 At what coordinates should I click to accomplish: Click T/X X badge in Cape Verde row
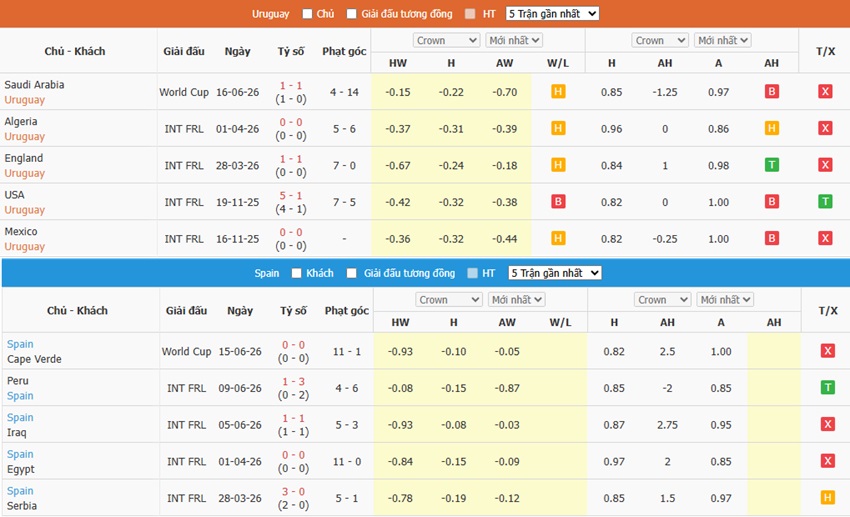[x=827, y=351]
